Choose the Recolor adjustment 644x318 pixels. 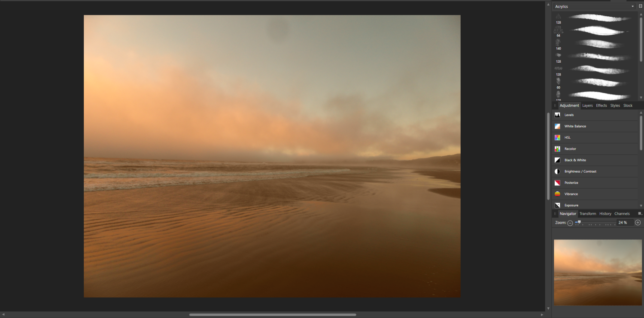click(595, 149)
